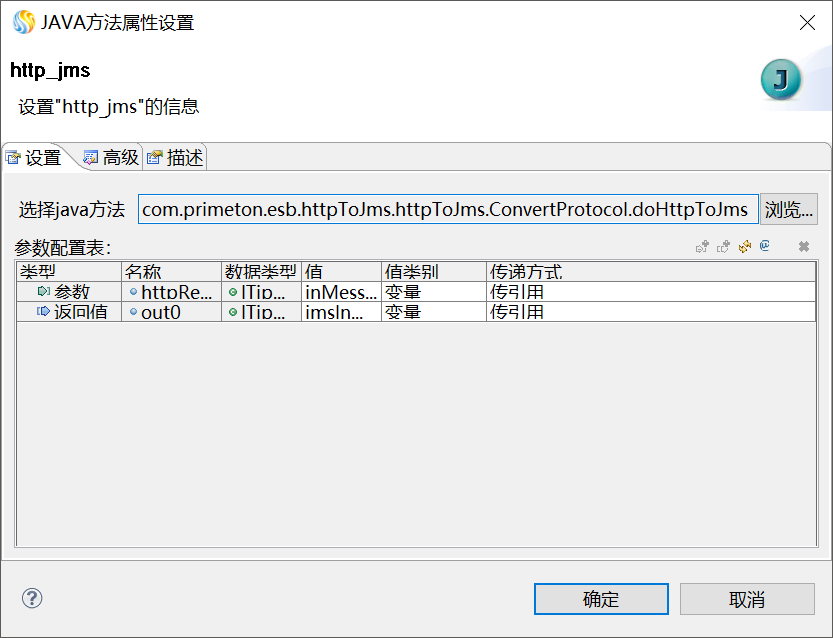Click the blue @ annotation icon

(x=764, y=245)
